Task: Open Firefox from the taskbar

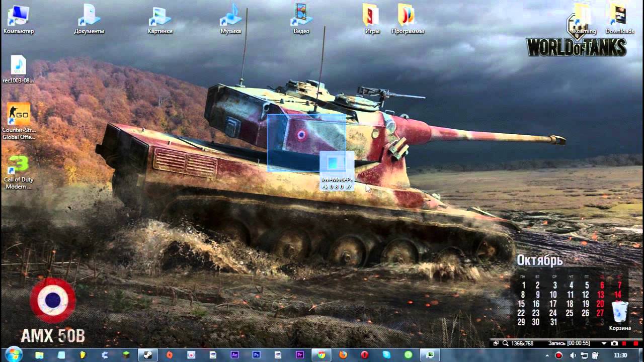Action: tap(343, 355)
